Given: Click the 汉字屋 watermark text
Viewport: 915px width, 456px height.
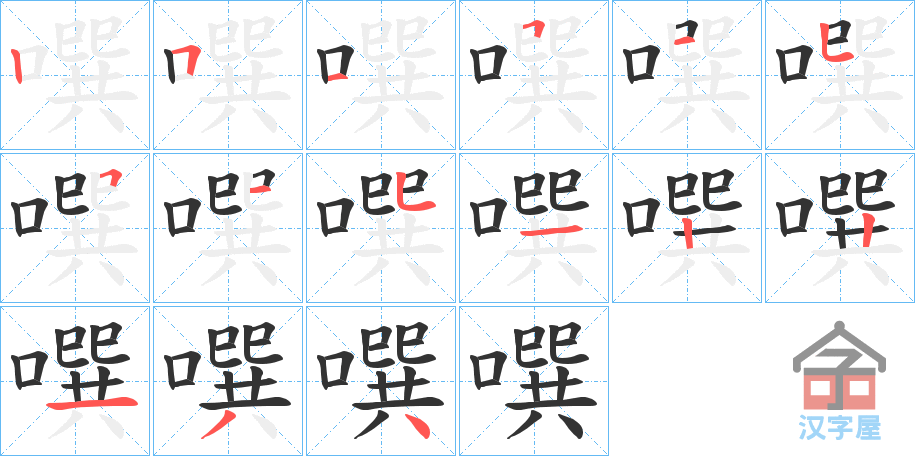Looking at the screenshot, I should point(839,427).
